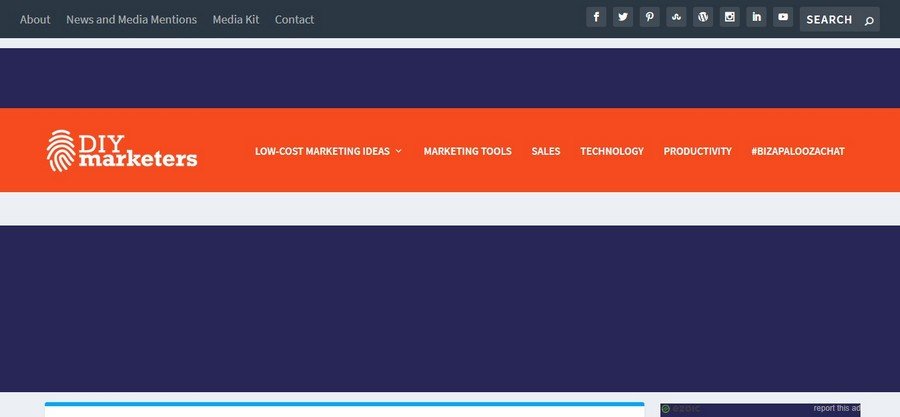Open the LinkedIn social icon
Viewport: 900px width, 417px height.
(756, 17)
